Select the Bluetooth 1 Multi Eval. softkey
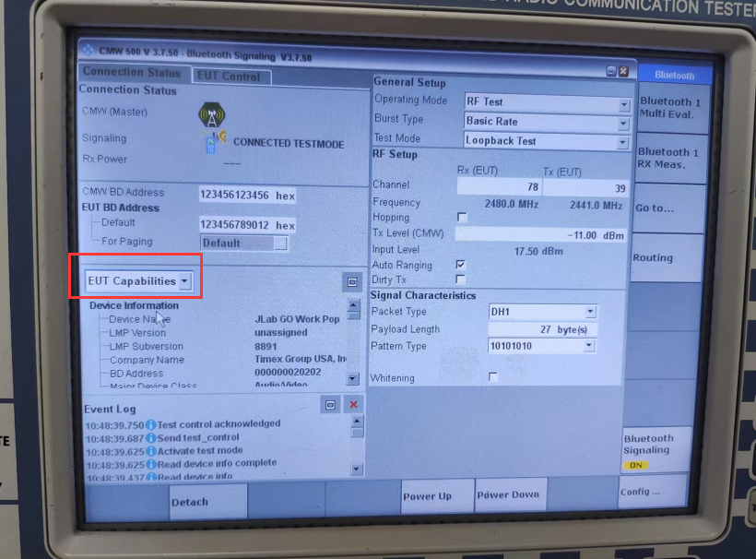This screenshot has width=756, height=559. point(672,108)
